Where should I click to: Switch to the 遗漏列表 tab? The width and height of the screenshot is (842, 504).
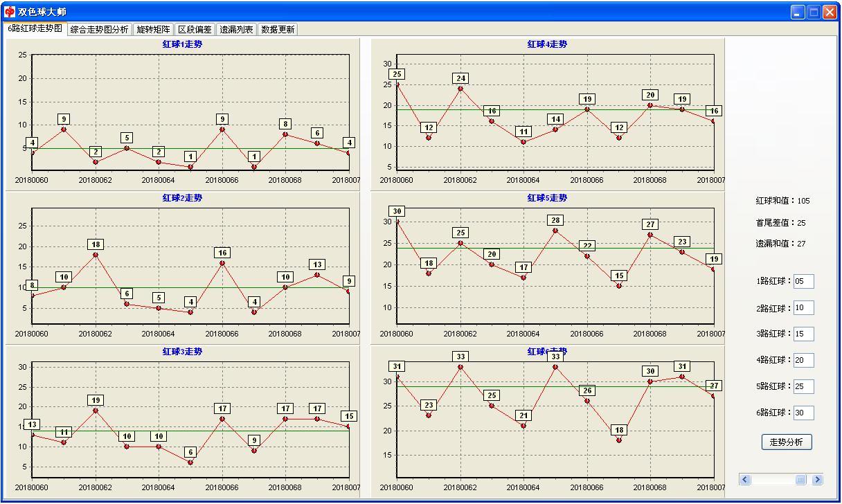pyautogui.click(x=237, y=30)
